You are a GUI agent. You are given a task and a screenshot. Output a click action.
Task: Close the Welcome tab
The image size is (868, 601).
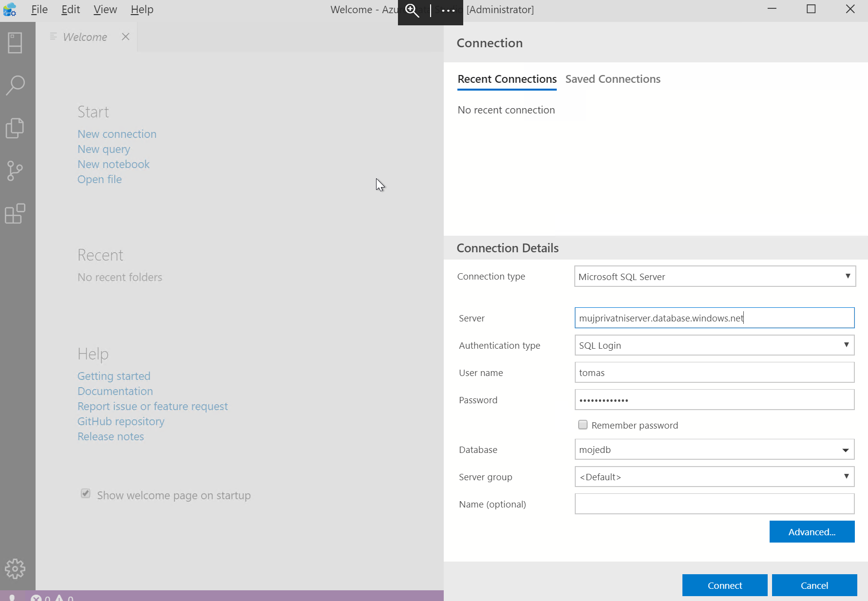(x=126, y=37)
